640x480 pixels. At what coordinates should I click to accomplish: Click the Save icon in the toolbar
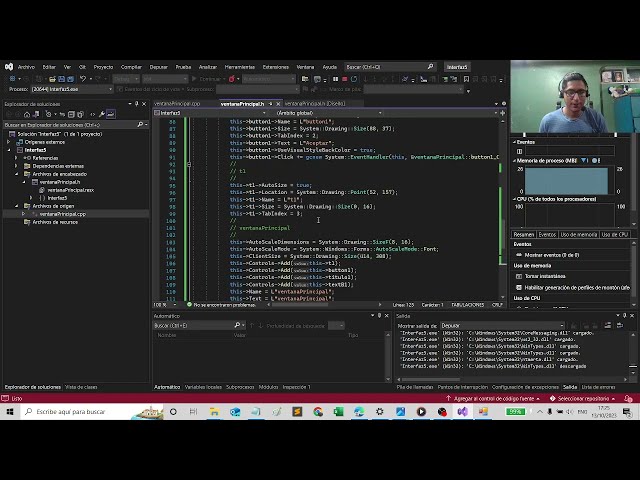(x=61, y=79)
